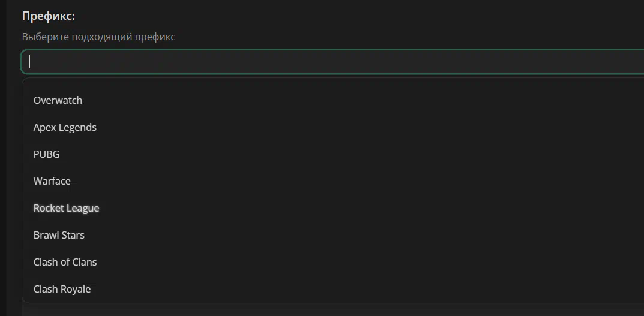Pick PUBG in the dropdown list
644x316 pixels.
pyautogui.click(x=46, y=154)
